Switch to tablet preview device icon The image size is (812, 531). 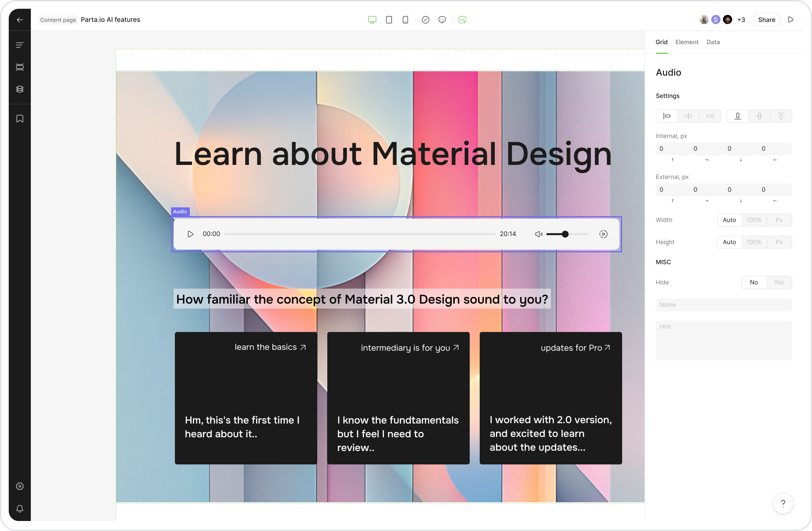(389, 20)
